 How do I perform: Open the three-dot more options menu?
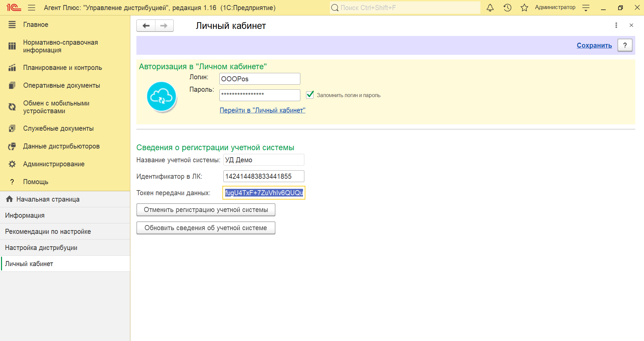click(616, 25)
